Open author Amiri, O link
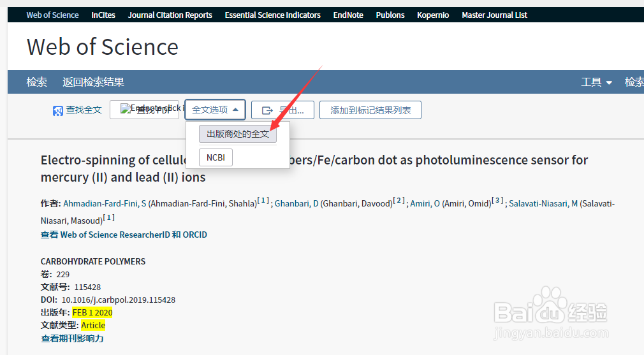Screen dimensions: 644x355 tap(425, 203)
